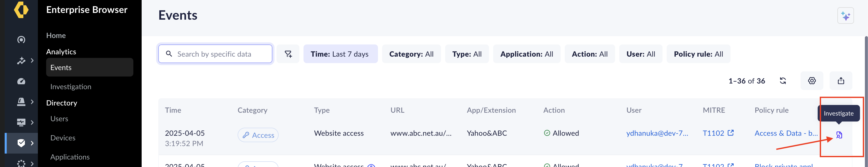Go to Investigation in Analytics menu

click(71, 87)
